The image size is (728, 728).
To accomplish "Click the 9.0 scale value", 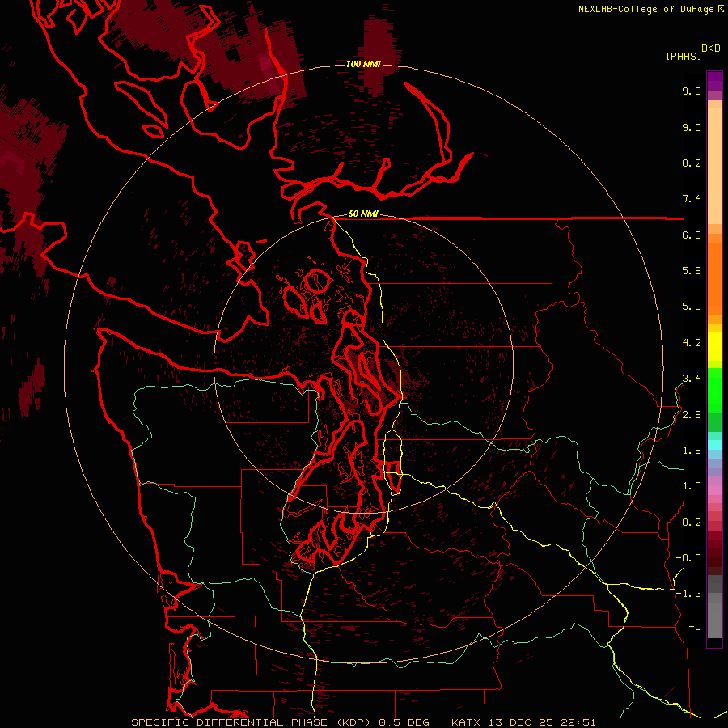I will coord(692,127).
